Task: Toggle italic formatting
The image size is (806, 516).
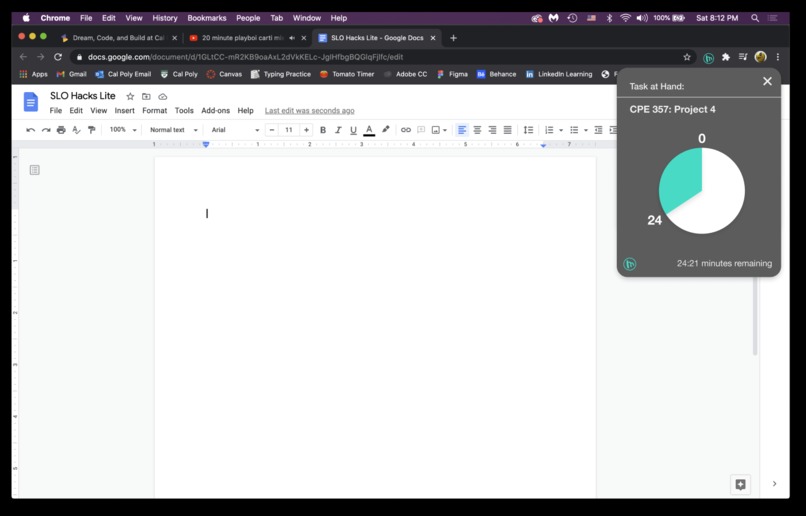Action: click(338, 130)
